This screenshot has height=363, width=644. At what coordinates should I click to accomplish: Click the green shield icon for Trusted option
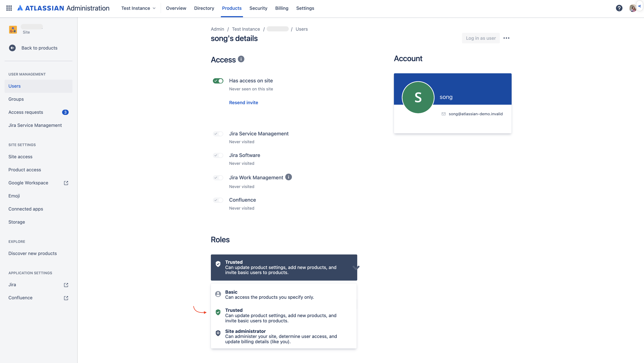click(218, 312)
